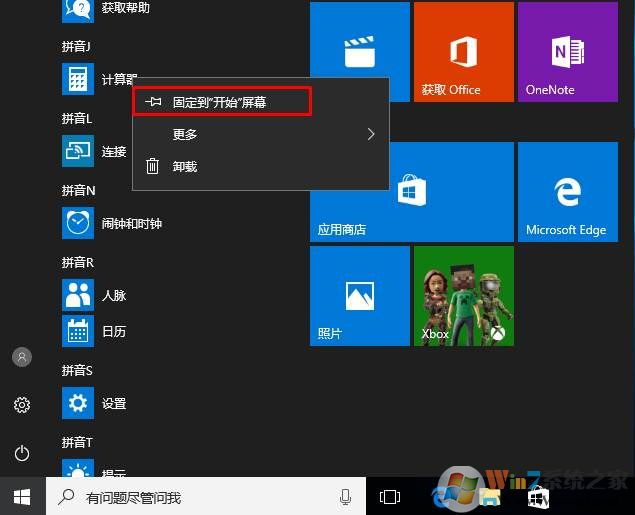Click the Task View taskbar icon

tap(390, 497)
